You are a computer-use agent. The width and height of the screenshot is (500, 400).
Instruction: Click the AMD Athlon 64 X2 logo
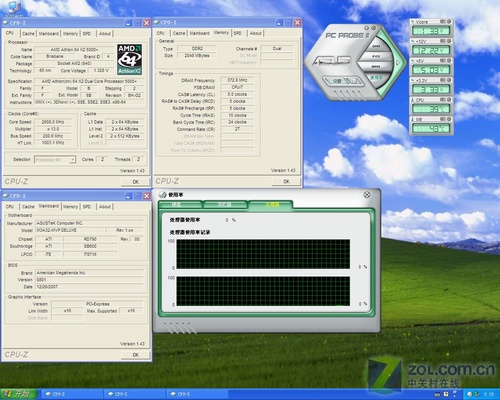tap(129, 59)
